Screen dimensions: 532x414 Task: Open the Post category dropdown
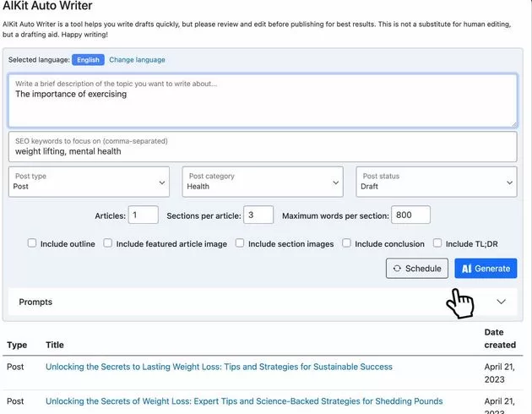pyautogui.click(x=263, y=182)
